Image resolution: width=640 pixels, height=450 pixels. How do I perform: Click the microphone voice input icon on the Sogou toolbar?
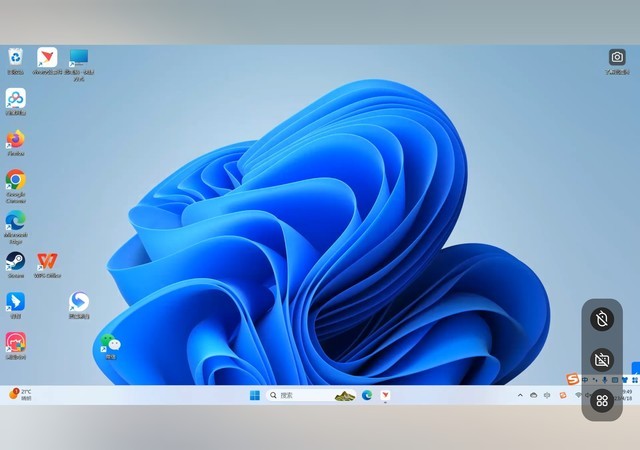tap(605, 380)
